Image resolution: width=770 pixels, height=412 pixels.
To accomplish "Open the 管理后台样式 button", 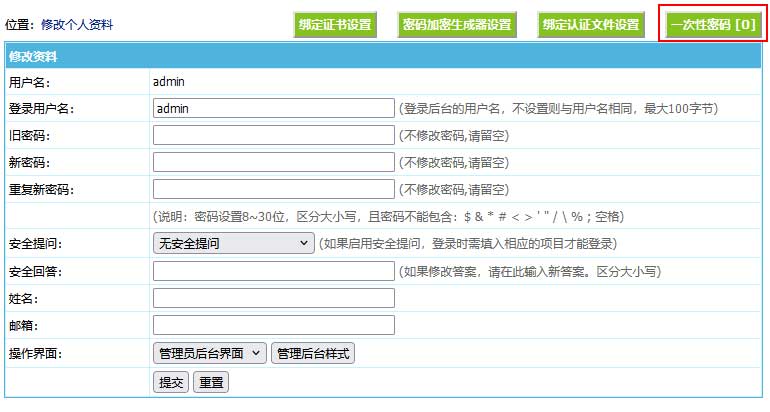I will 313,353.
